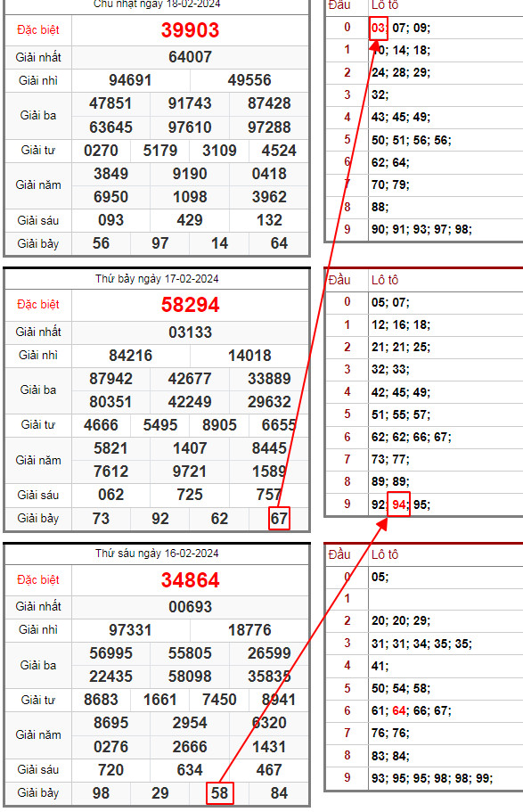
Task: Click the Giải tư number 5179
Action: click(x=160, y=151)
